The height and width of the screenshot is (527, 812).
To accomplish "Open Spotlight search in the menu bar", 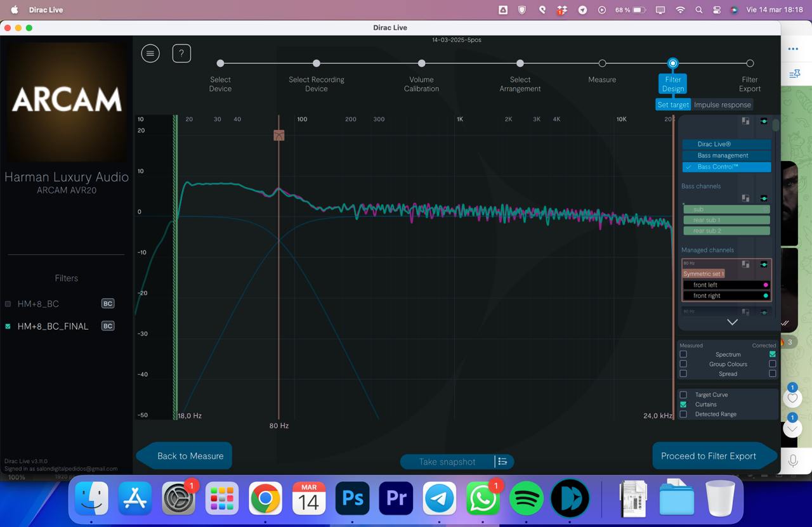I will coord(698,10).
